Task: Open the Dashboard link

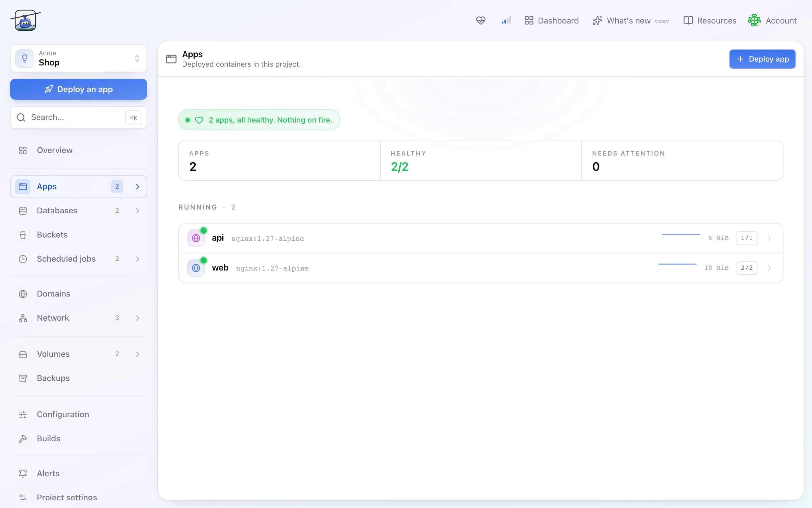Action: coord(551,21)
